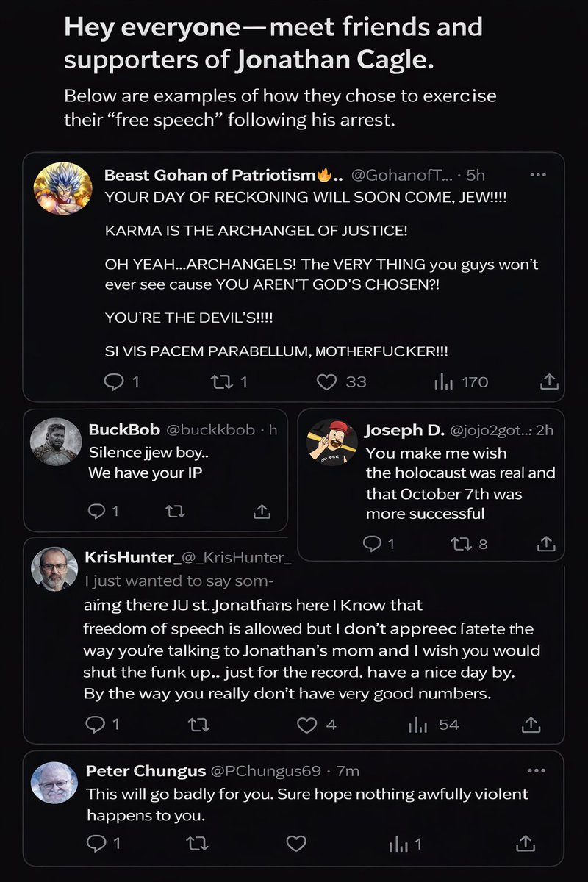
Task: Open more options on Peter Chungus tweet
Action: tap(538, 771)
